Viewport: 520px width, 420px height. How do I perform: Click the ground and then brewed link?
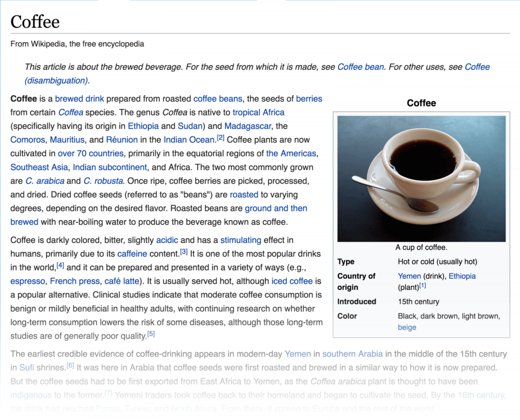(276, 209)
